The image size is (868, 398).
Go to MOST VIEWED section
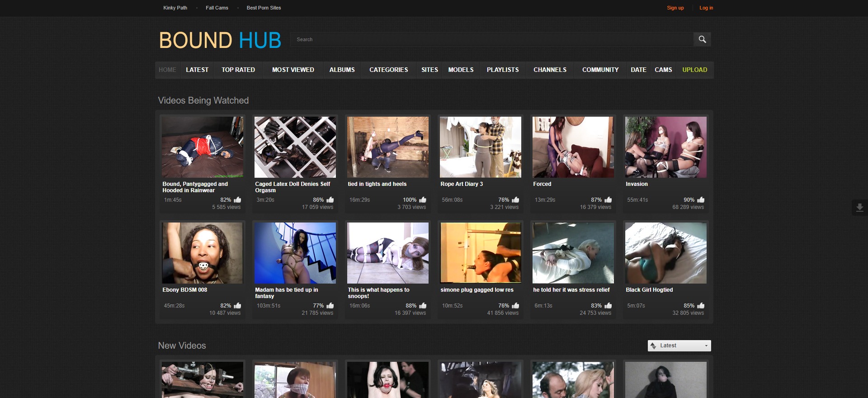pyautogui.click(x=293, y=70)
